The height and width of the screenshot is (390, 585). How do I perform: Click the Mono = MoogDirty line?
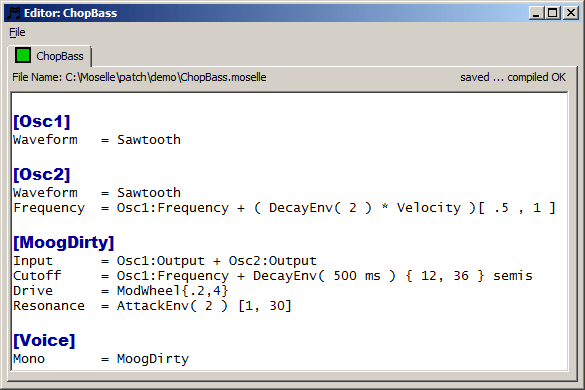[x=101, y=359]
